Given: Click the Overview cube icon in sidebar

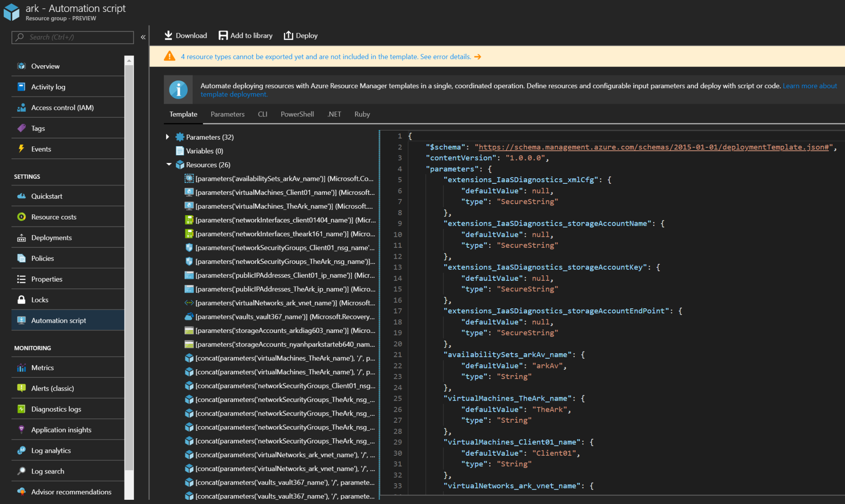Looking at the screenshot, I should pyautogui.click(x=21, y=66).
